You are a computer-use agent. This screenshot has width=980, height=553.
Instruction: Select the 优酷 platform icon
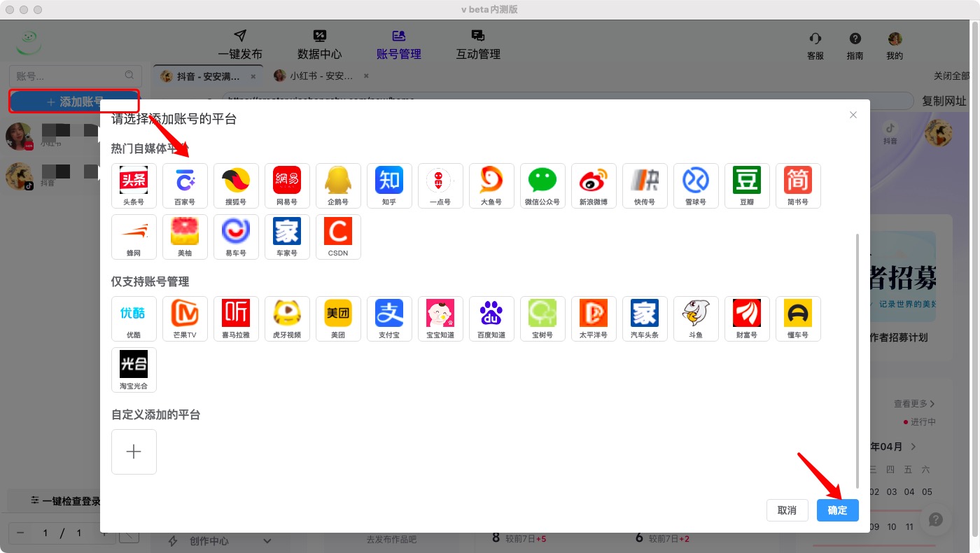click(134, 318)
